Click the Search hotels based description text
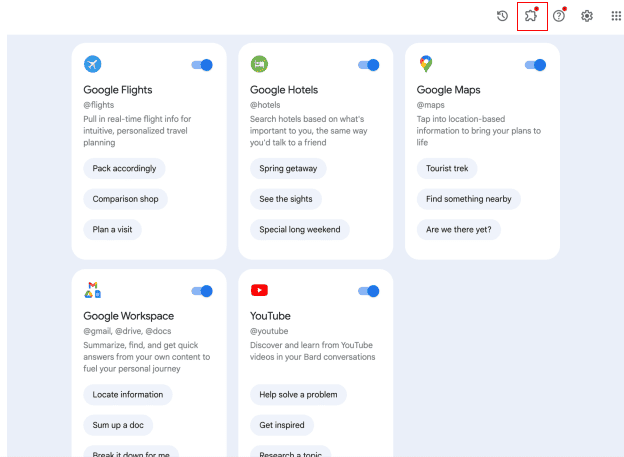 (309, 131)
